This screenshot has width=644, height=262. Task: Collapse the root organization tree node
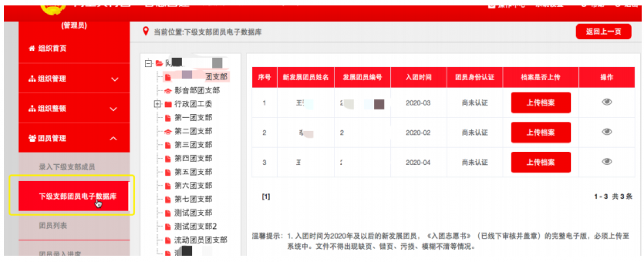point(148,63)
